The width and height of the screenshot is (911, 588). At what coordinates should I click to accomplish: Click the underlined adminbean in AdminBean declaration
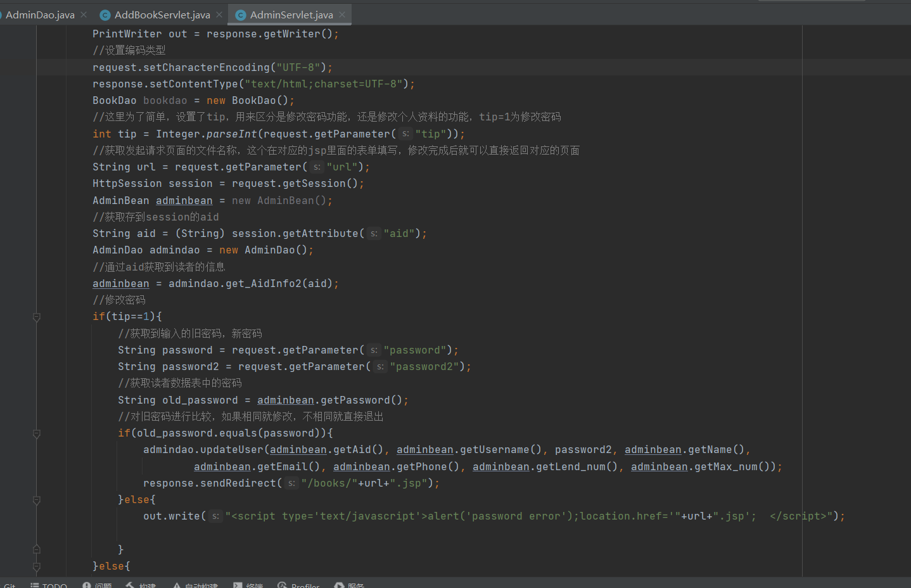(184, 200)
